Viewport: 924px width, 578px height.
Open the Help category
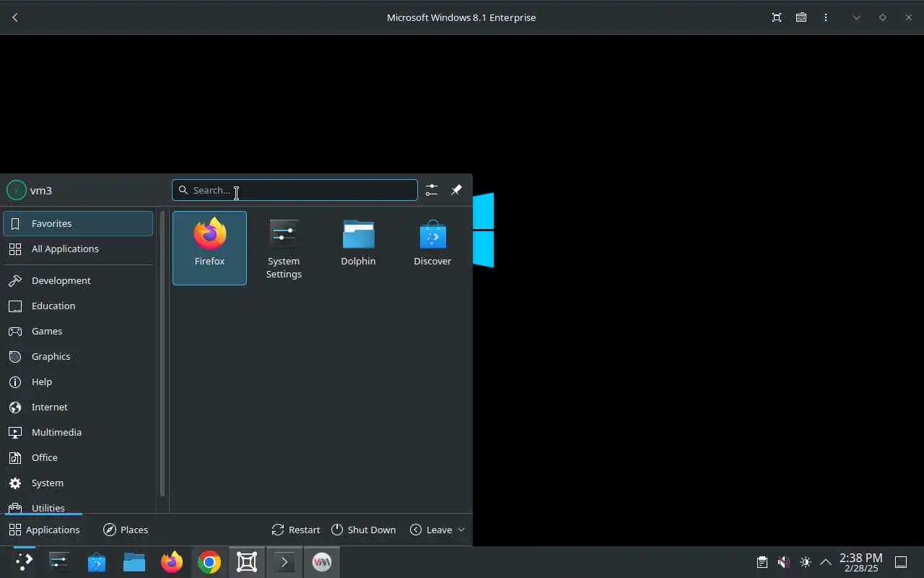(x=78, y=381)
